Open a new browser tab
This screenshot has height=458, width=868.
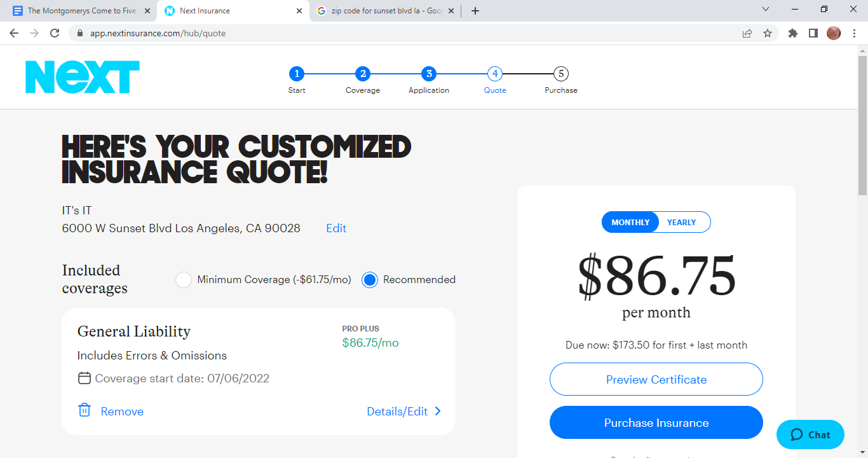pyautogui.click(x=475, y=11)
